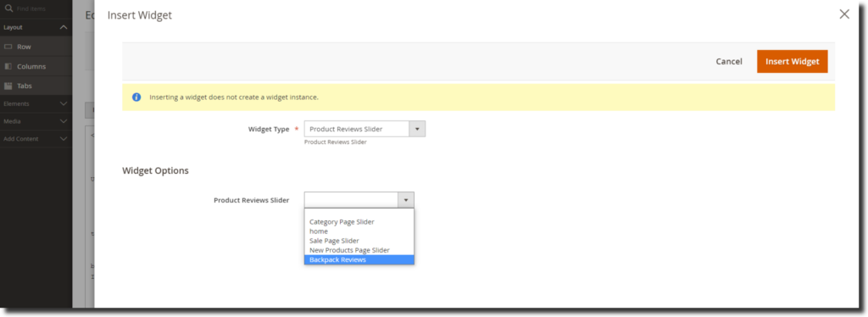This screenshot has height=317, width=868.
Task: Select the blank option in slider list
Action: tap(359, 213)
